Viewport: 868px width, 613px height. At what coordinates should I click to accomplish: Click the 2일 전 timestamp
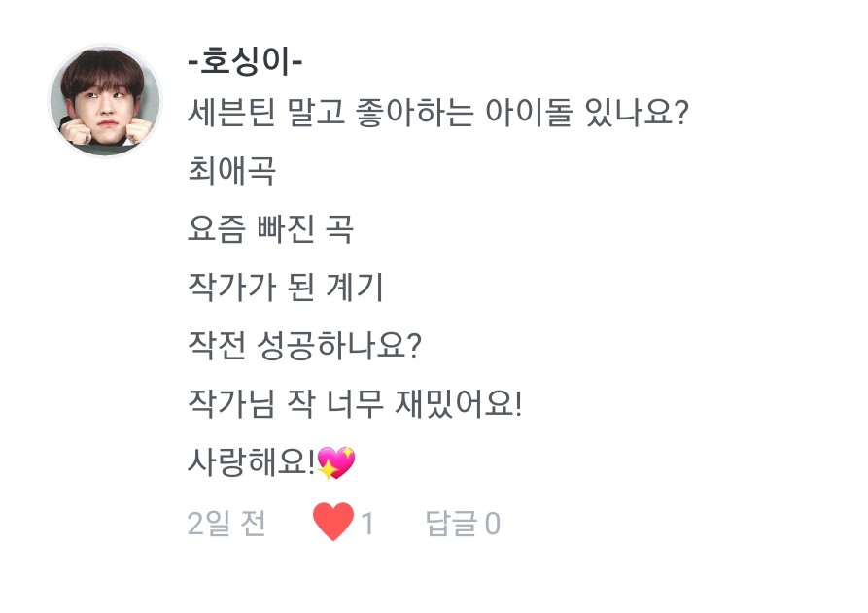point(226,524)
